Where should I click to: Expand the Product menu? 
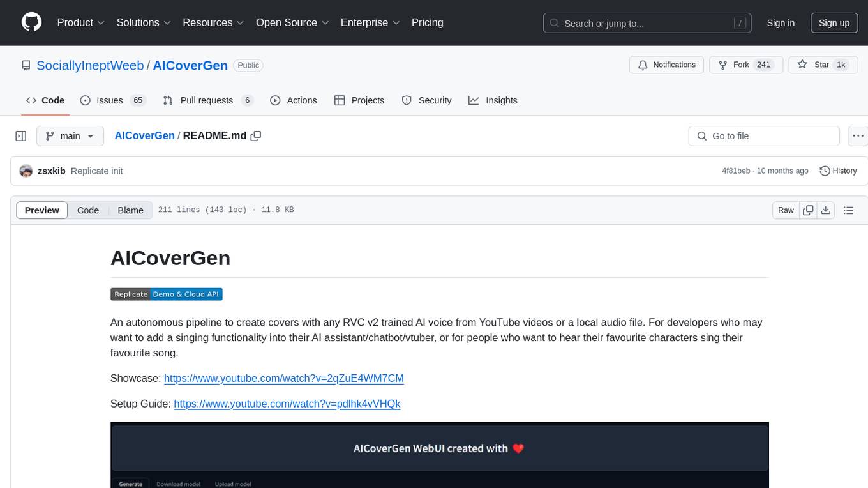[x=81, y=22]
